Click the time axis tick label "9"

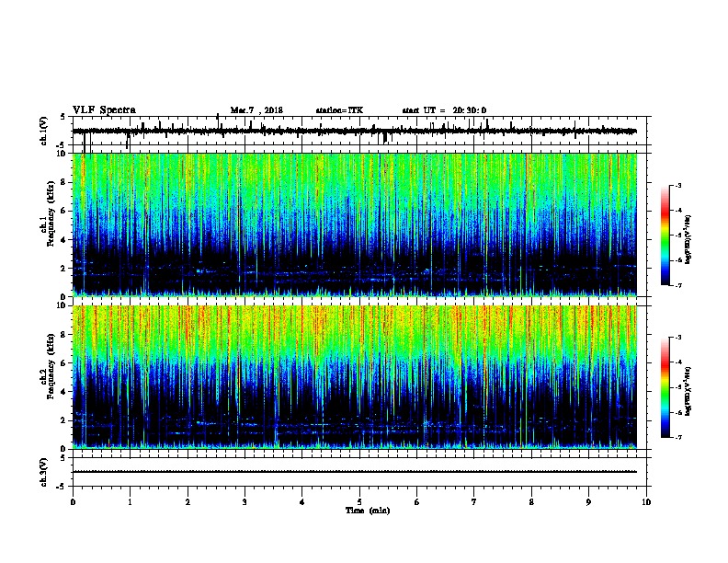pos(588,502)
